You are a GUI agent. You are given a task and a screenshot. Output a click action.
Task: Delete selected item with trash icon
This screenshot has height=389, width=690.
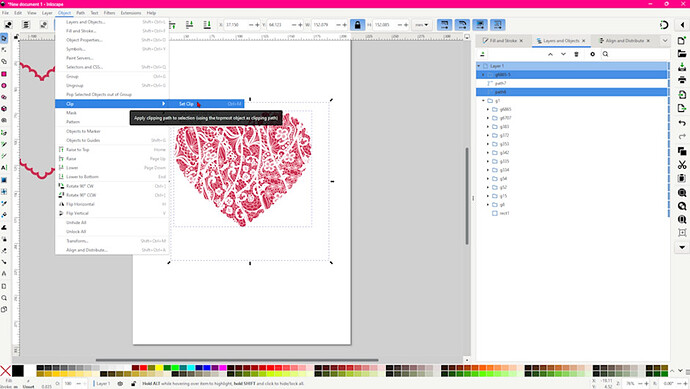576,54
